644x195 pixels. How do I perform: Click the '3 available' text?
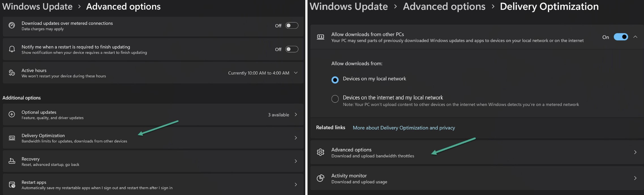coord(279,115)
